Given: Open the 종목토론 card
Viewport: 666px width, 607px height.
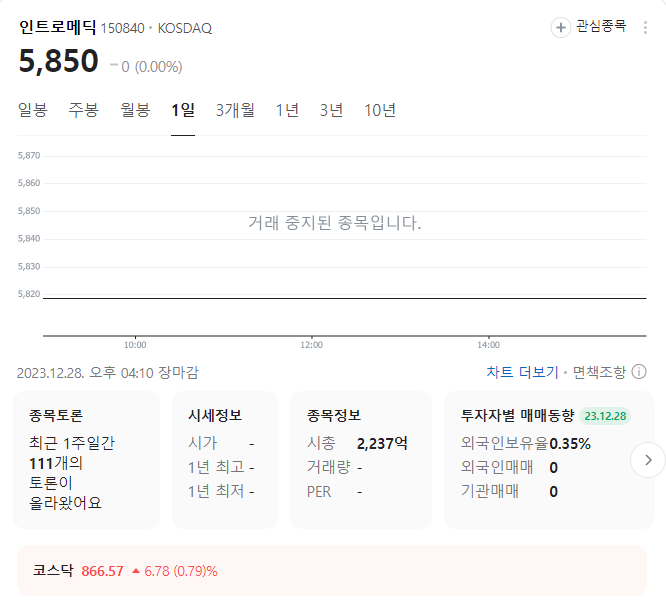Looking at the screenshot, I should click(87, 460).
